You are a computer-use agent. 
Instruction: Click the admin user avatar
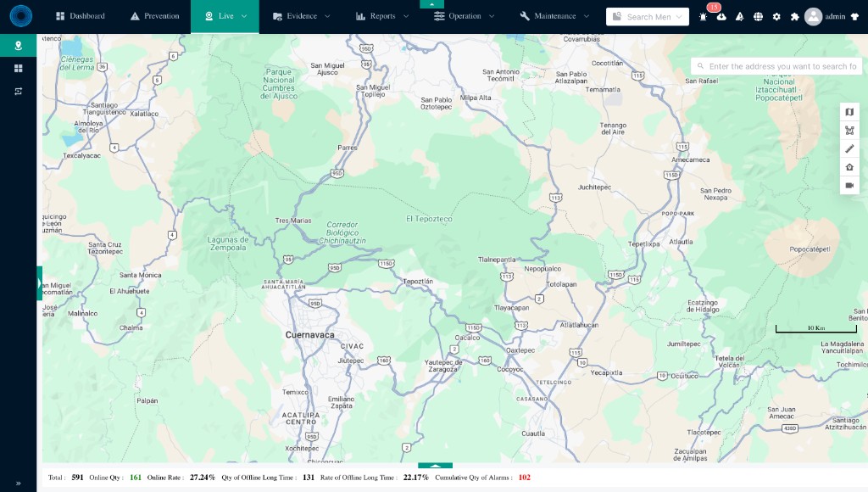click(813, 17)
